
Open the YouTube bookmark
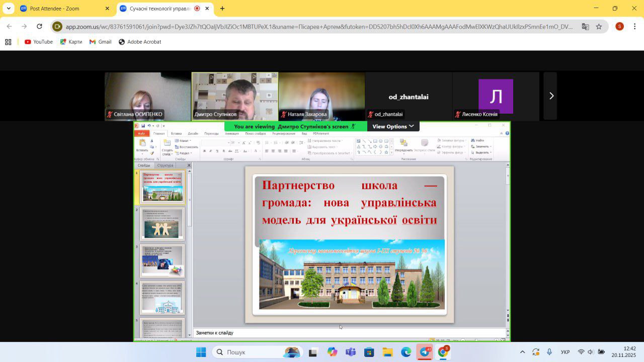tap(39, 42)
